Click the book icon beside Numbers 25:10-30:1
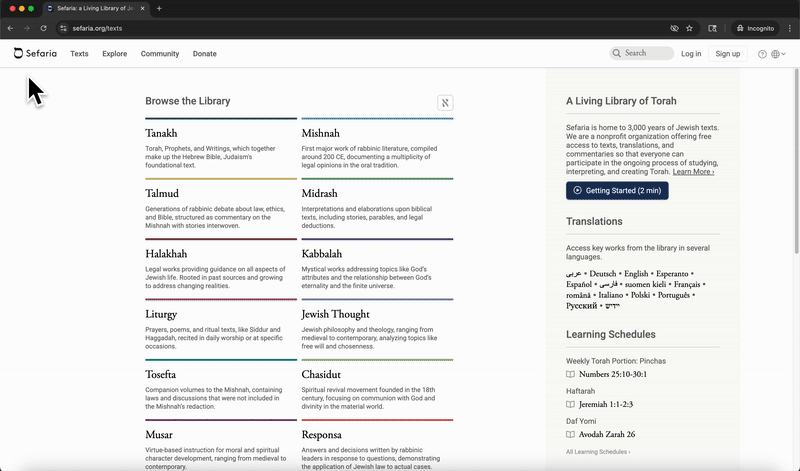 click(570, 374)
